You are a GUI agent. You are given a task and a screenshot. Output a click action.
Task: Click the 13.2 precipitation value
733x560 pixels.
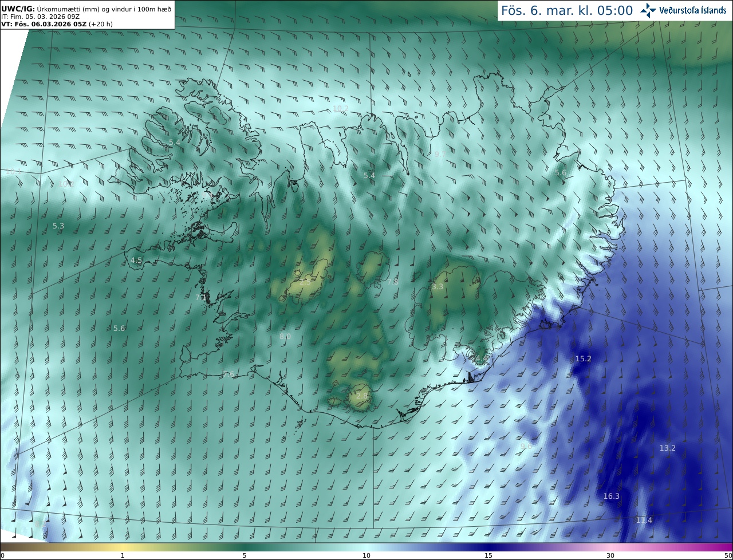coord(667,448)
